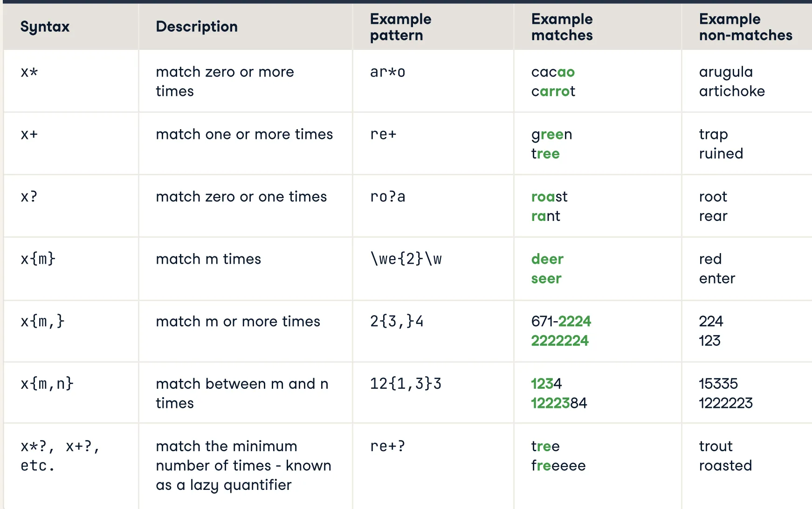This screenshot has height=509, width=812.
Task: Click the Example non-matches column header
Action: pos(745,27)
